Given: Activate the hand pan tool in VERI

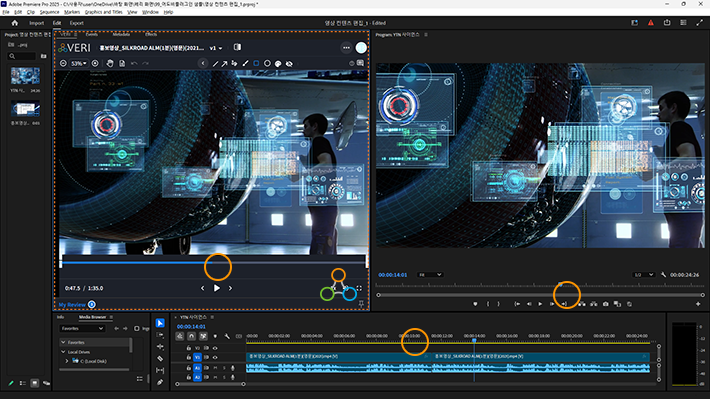Looking at the screenshot, I should point(110,63).
